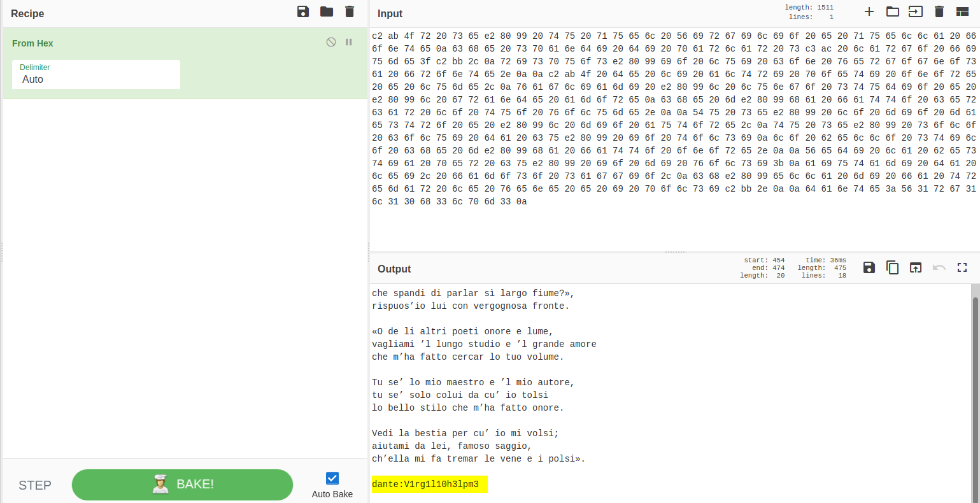Open file as input icon
The image size is (980, 503).
[915, 11]
